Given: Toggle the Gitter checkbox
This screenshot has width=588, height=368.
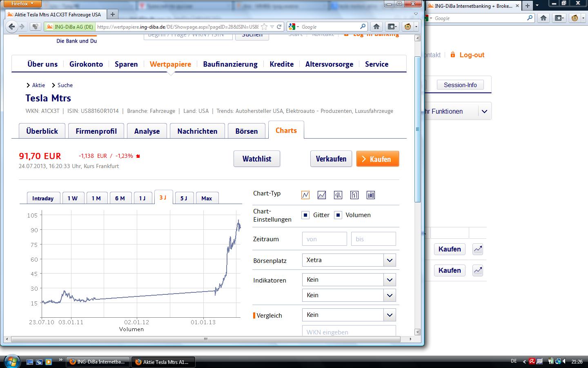Looking at the screenshot, I should [305, 215].
